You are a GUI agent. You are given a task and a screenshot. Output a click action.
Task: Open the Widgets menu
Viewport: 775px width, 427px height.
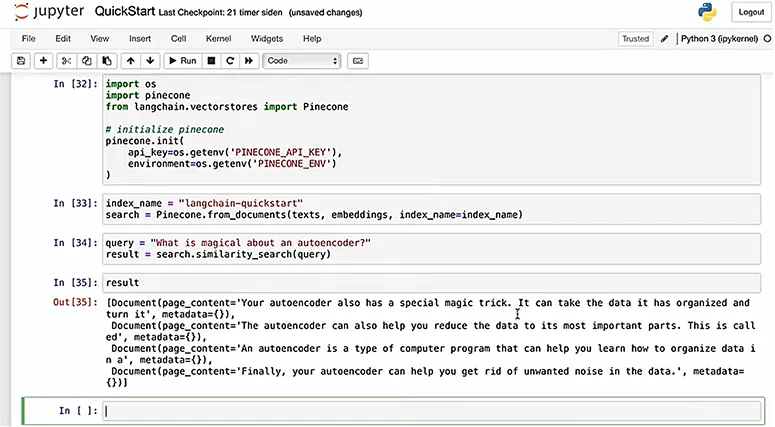pyautogui.click(x=267, y=38)
